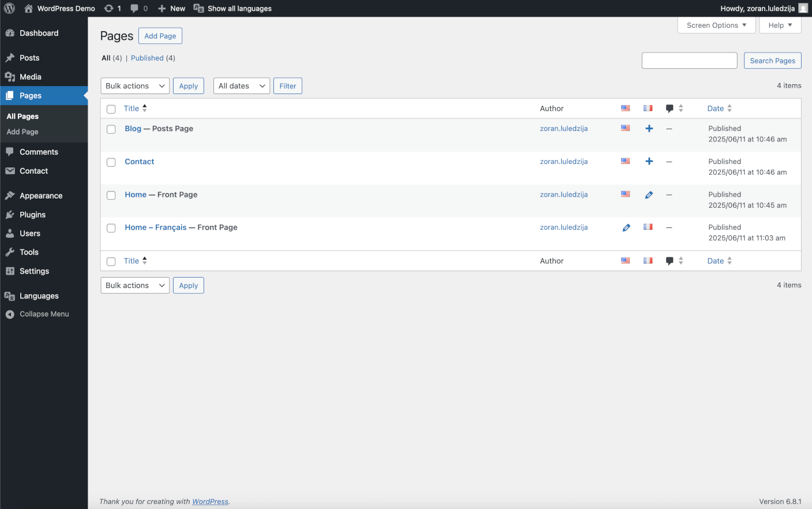Add French translation for Contact page
This screenshot has height=509, width=812.
pyautogui.click(x=649, y=162)
